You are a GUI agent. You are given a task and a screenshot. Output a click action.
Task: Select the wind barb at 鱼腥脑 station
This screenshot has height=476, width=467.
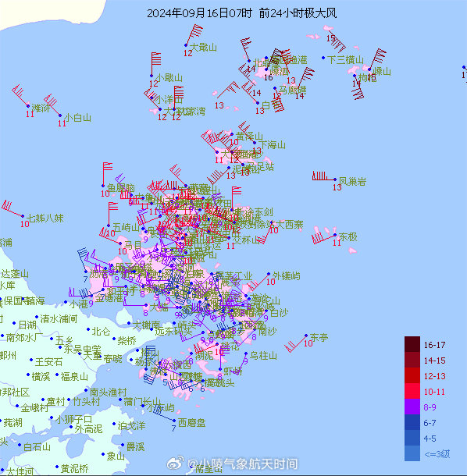(107, 174)
